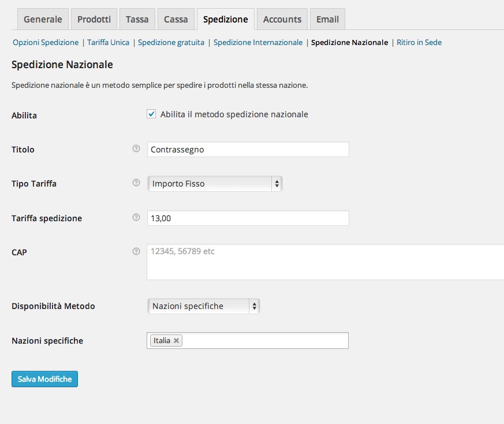The height and width of the screenshot is (424, 504).
Task: Click help icon for Tariffa spedizione
Action: tap(136, 218)
